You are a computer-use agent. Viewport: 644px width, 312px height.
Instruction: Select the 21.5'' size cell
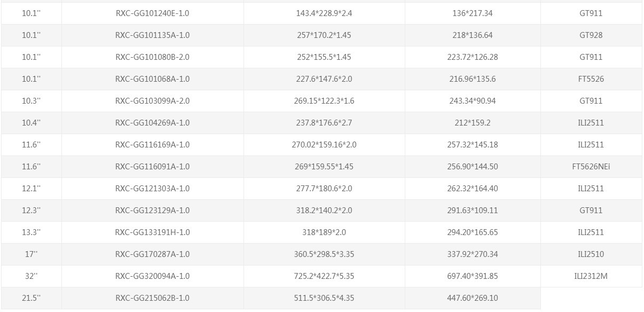[32, 298]
